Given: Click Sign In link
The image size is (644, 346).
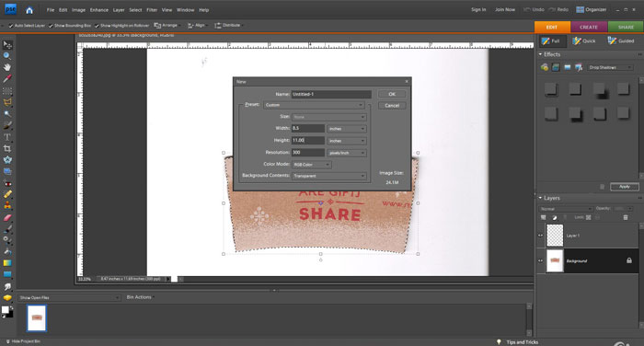Looking at the screenshot, I should (478, 9).
